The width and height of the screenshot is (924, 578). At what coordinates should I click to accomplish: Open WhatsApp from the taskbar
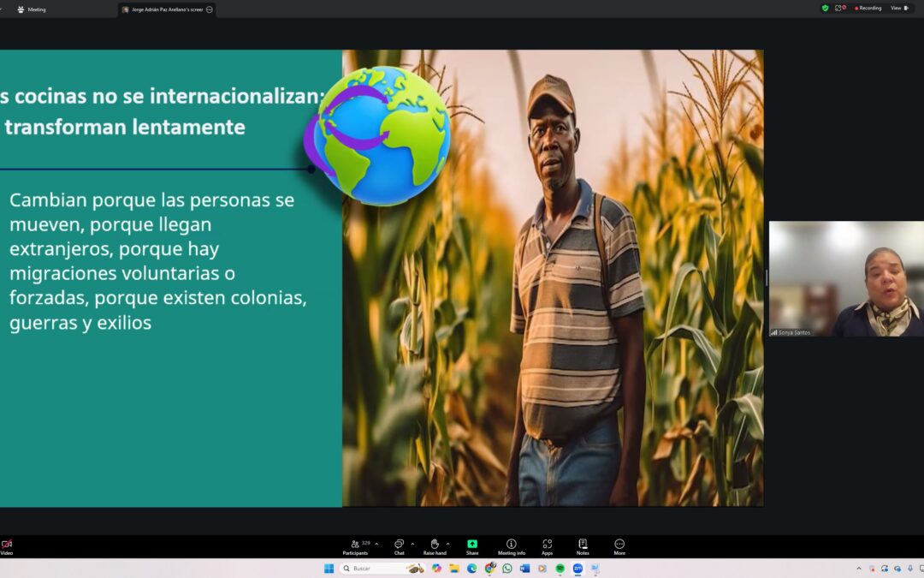coord(507,568)
